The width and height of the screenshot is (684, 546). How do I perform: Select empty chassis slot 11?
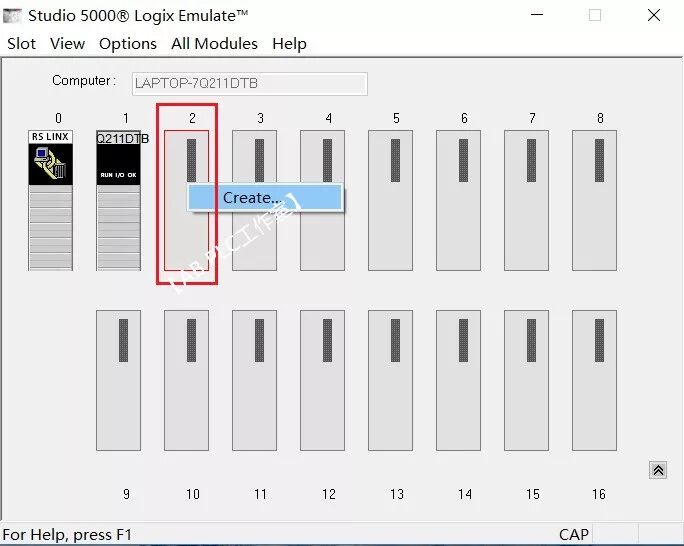[255, 380]
